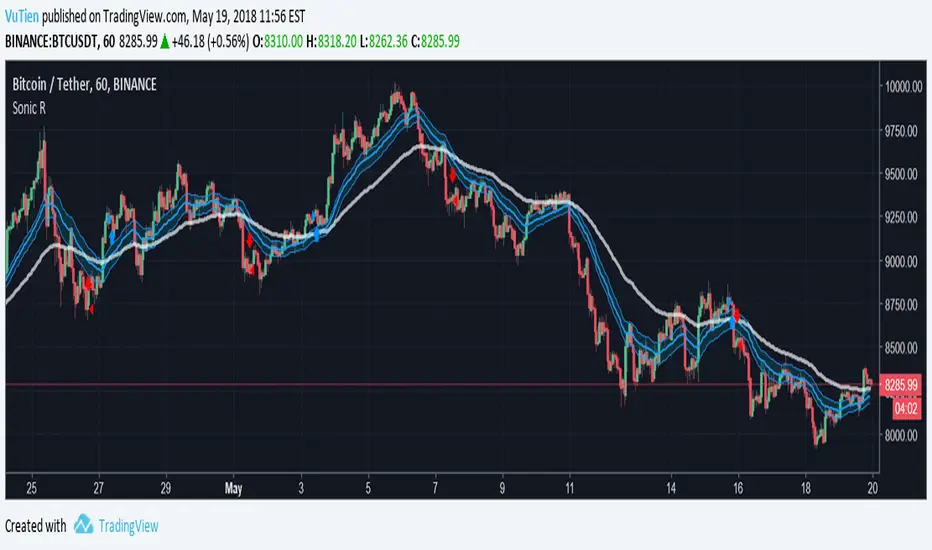932x550 pixels.
Task: Click the 8750.00 price axis label
Action: pyautogui.click(x=903, y=305)
